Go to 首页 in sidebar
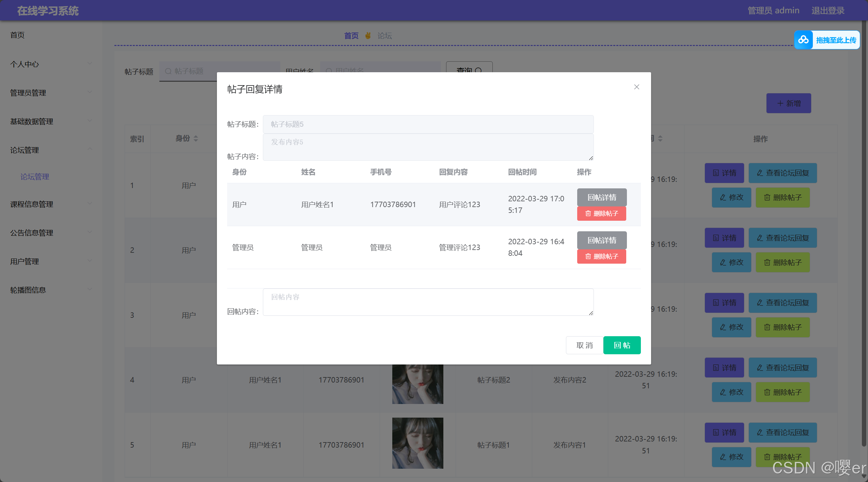Viewport: 868px width, 482px height. (17, 35)
